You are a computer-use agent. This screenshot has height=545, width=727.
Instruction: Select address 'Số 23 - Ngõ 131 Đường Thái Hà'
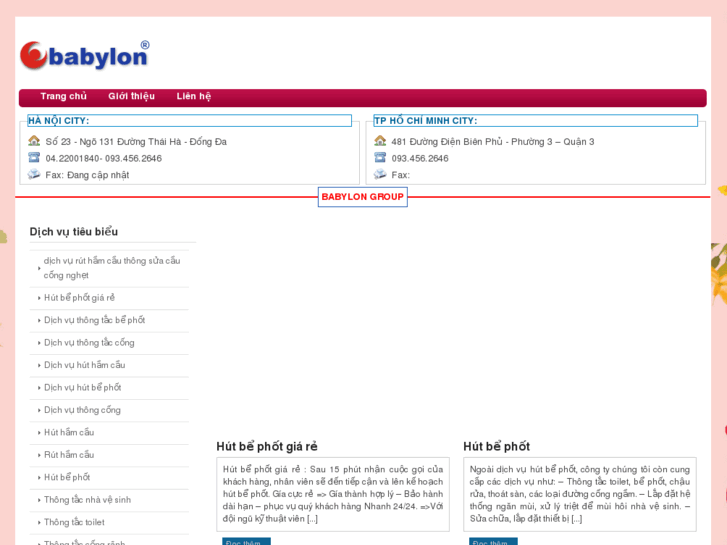click(x=113, y=141)
